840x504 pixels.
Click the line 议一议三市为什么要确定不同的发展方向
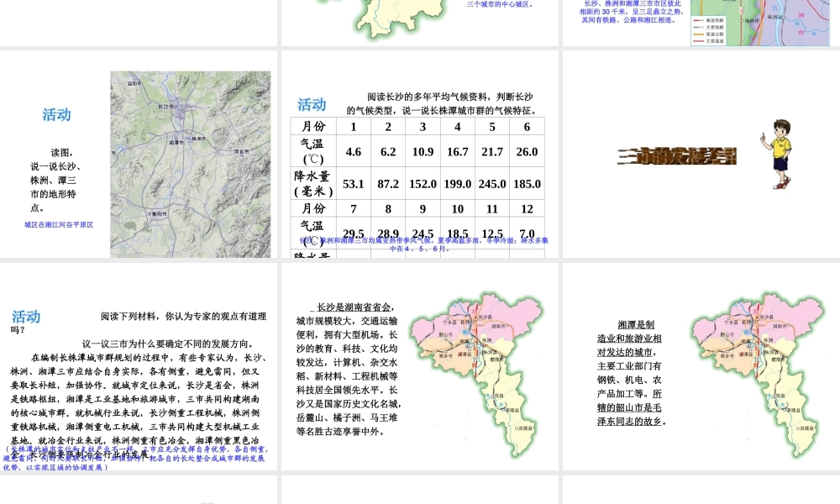169,344
